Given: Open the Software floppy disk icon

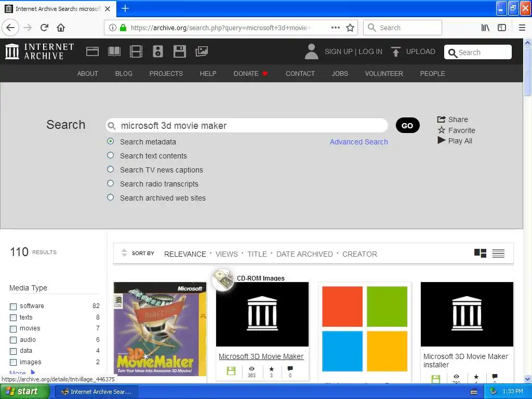Looking at the screenshot, I should pos(179,51).
